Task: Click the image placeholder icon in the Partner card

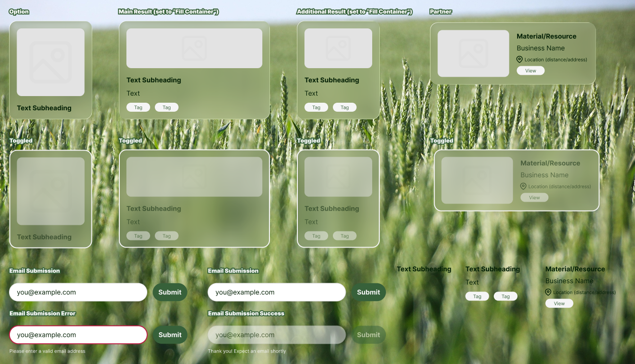Action: (473, 53)
